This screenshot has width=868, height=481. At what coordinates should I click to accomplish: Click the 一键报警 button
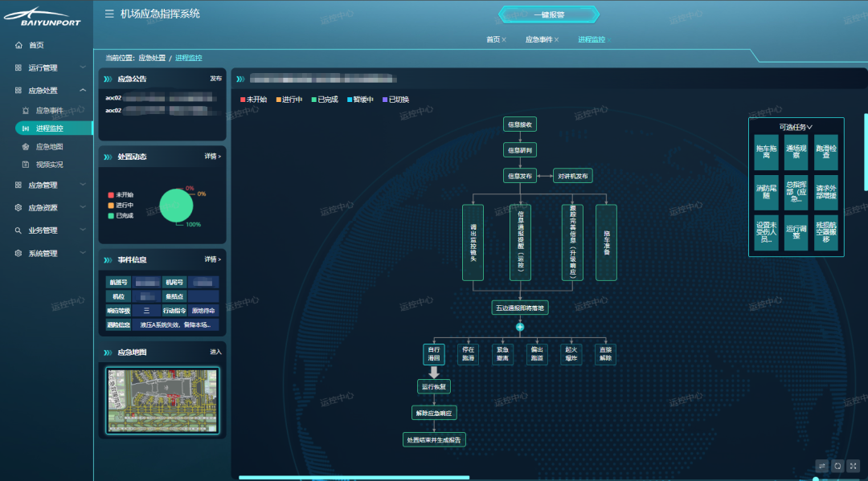(549, 15)
